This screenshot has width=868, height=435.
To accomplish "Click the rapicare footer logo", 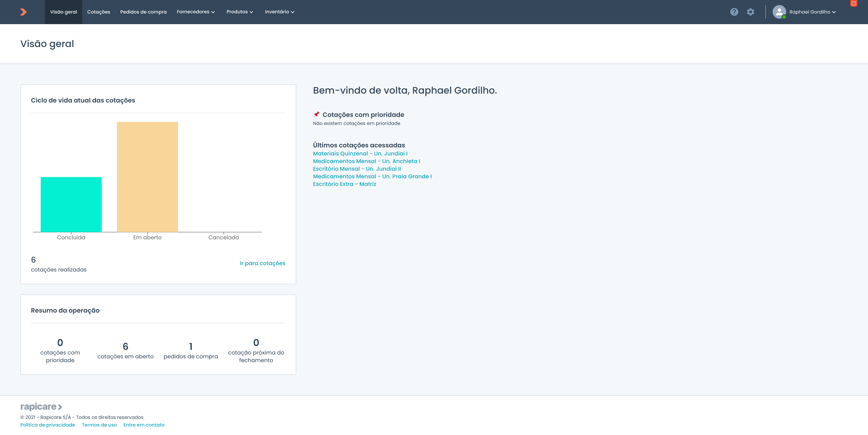I will (x=41, y=407).
